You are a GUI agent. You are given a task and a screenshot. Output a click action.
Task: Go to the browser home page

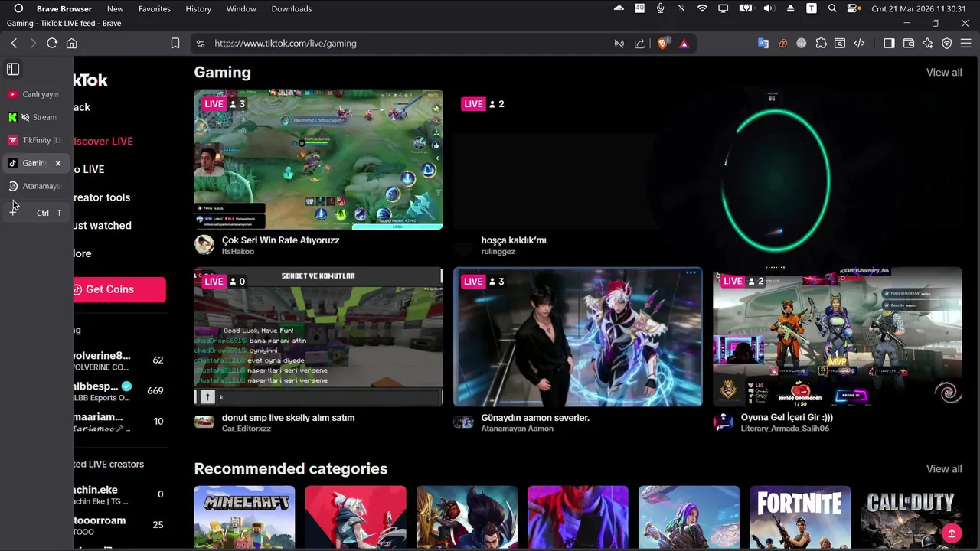[x=72, y=44]
